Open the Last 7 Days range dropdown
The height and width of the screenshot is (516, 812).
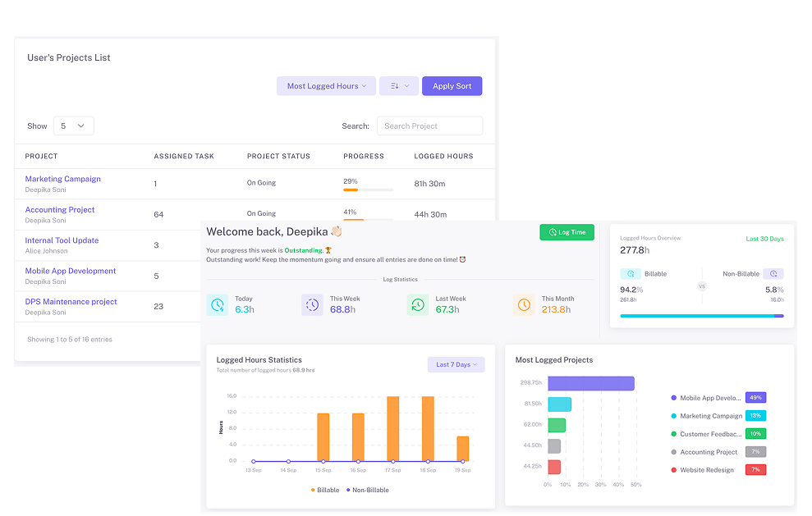(456, 363)
